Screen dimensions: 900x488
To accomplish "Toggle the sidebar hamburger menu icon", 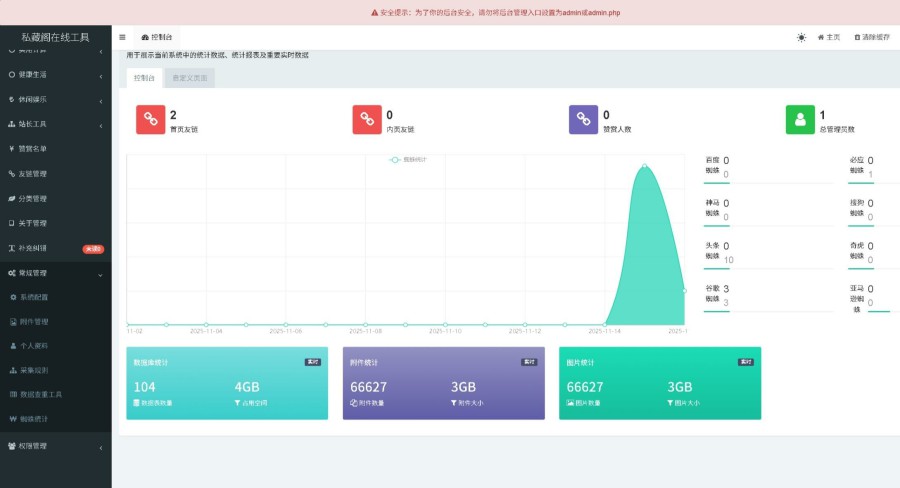I will 122,37.
